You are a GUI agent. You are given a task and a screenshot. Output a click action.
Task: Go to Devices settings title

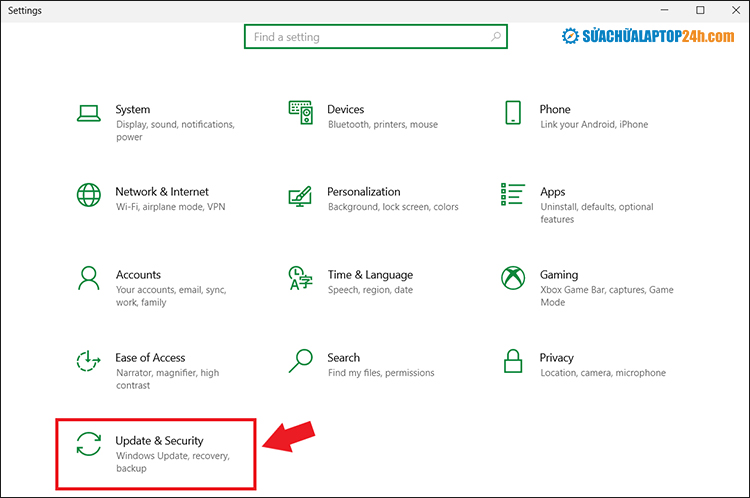click(x=345, y=110)
